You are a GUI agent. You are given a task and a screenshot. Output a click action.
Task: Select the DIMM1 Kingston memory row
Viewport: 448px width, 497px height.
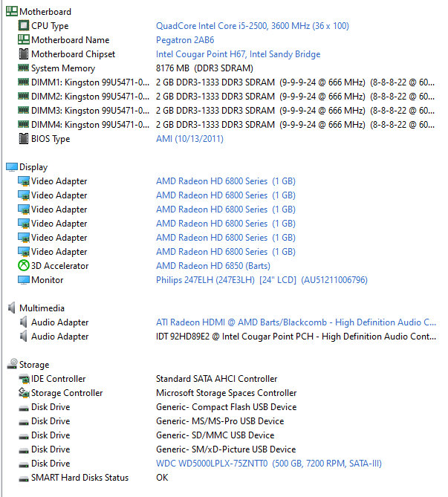(85, 82)
